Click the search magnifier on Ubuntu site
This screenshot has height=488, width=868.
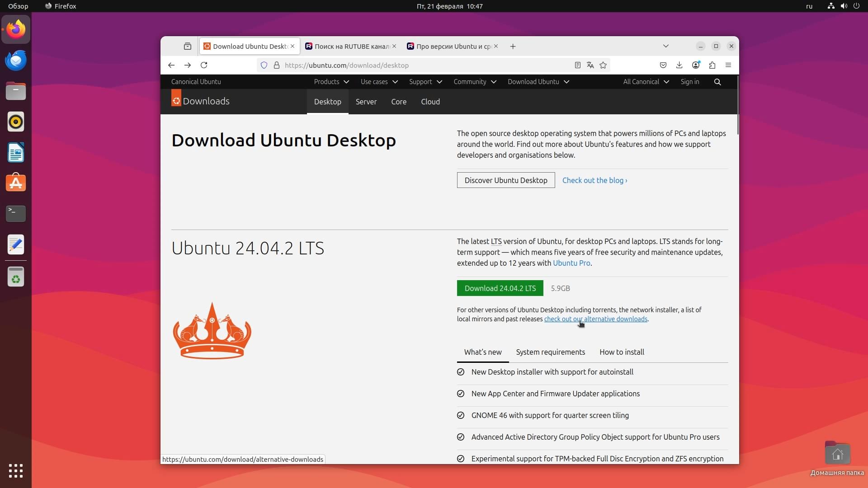tap(717, 82)
